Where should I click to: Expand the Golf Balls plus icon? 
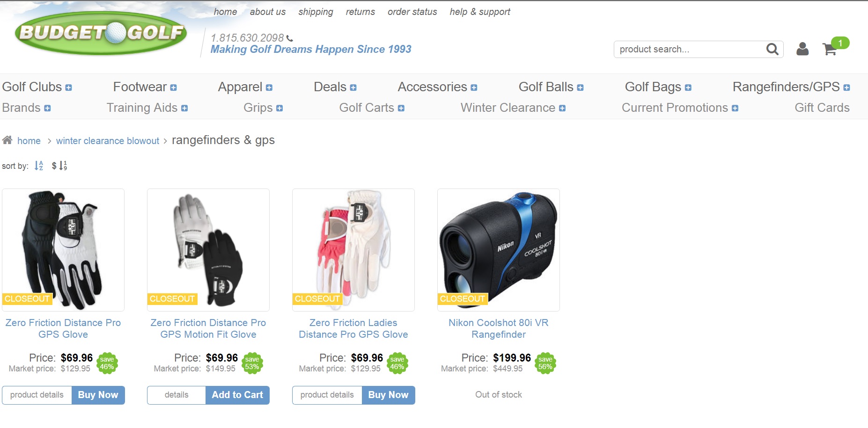click(x=580, y=87)
